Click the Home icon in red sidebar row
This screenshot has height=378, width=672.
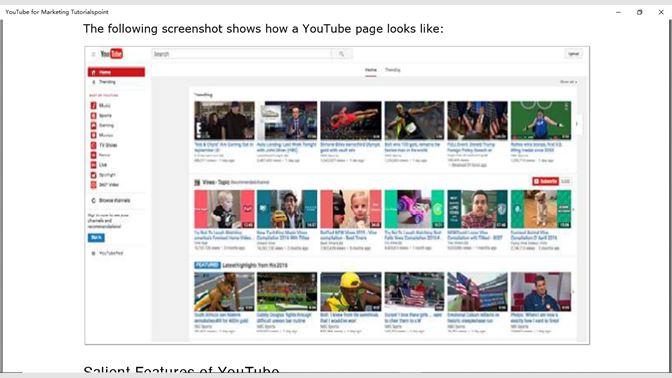click(94, 72)
